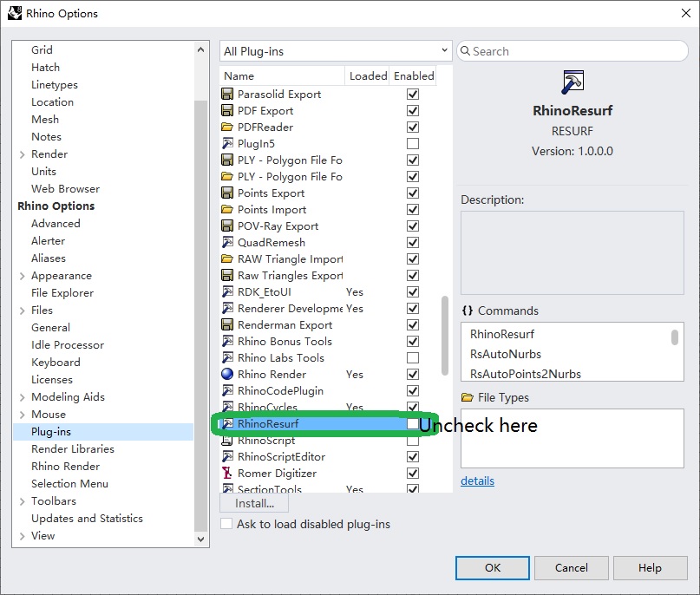Expand the Mouse tree node
The height and width of the screenshot is (595, 700).
(23, 415)
